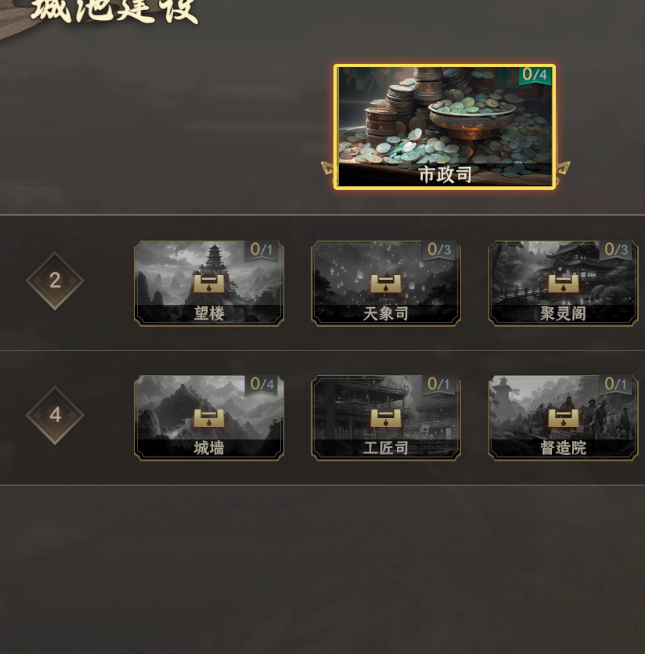Image resolution: width=645 pixels, height=654 pixels.
Task: Click the 0/4 counter on 城墙
Action: point(262,384)
